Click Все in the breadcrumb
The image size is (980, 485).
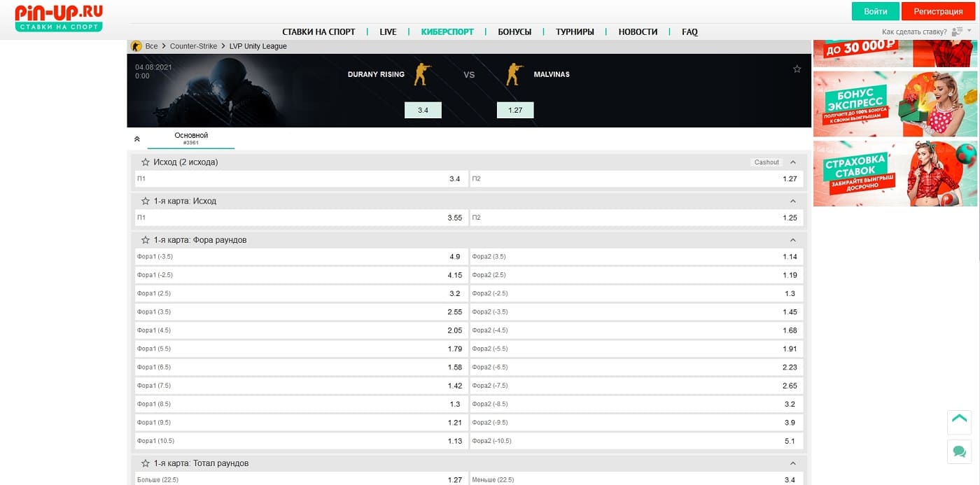point(151,46)
